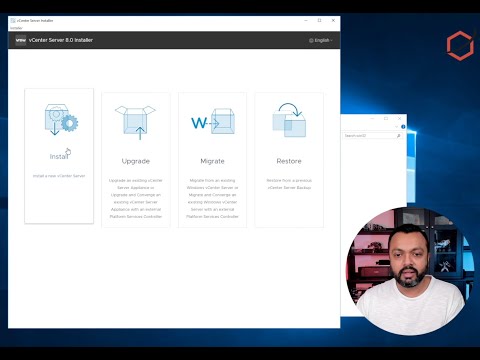
Task: Click the Restore overlapping-boxes icon
Action: click(x=289, y=120)
